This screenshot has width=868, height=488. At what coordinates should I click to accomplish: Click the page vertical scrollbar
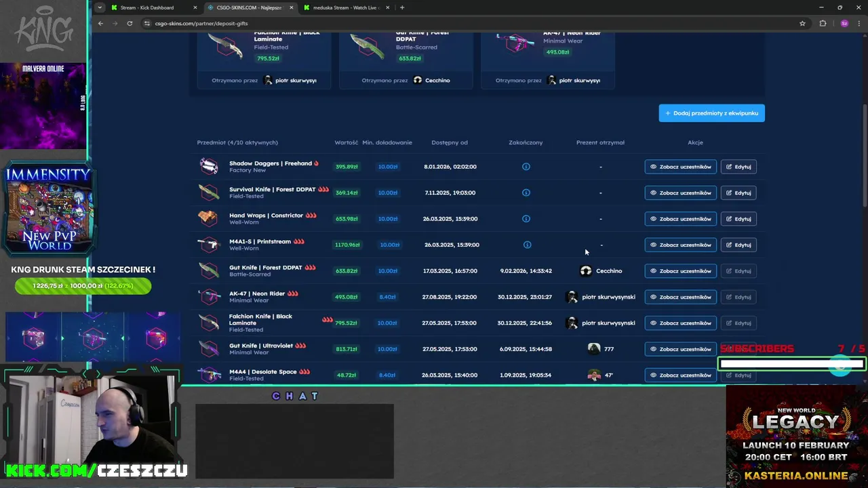865,155
